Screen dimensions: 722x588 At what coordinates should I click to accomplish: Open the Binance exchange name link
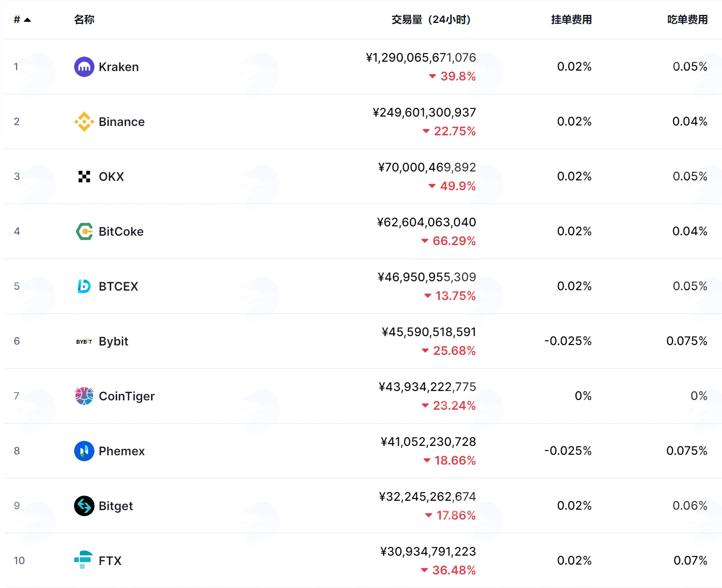[122, 122]
